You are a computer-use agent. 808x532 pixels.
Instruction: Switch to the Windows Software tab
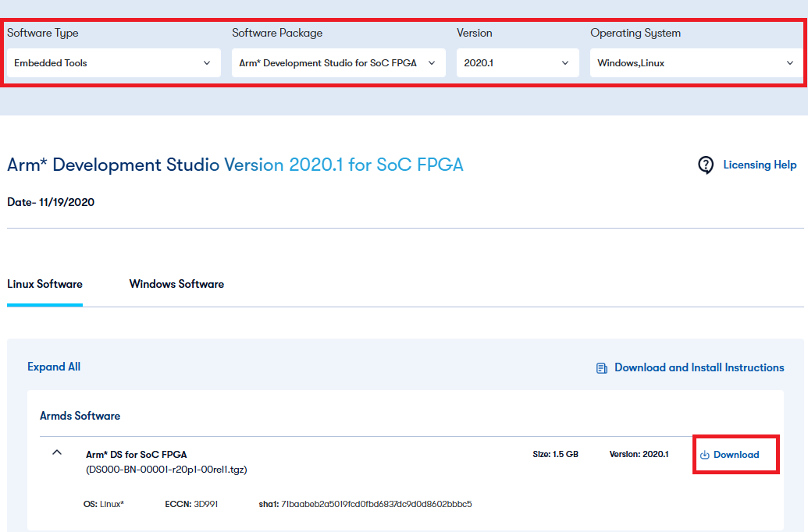176,284
